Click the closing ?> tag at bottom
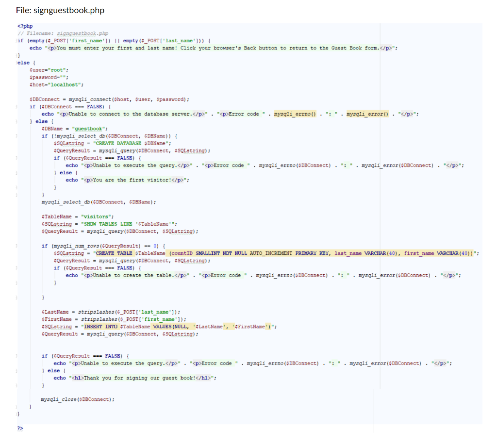The height and width of the screenshot is (448, 497). [20, 428]
